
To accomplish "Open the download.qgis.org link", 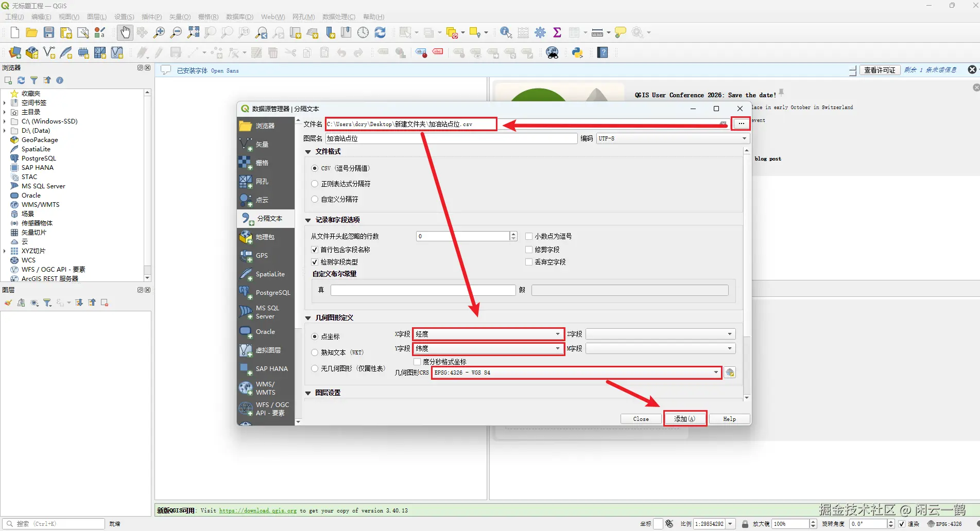I will [257, 510].
